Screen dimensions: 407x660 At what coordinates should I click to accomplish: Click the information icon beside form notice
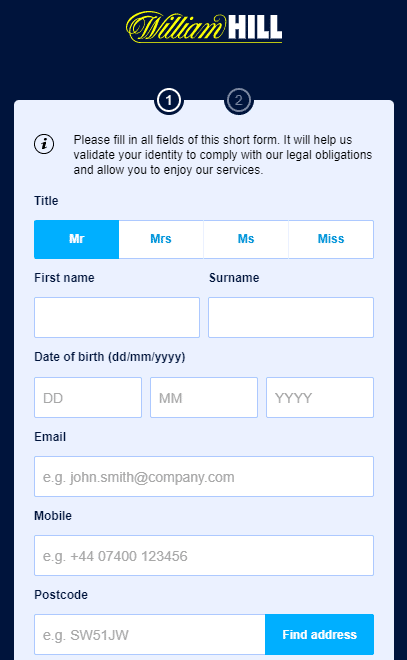[x=44, y=144]
